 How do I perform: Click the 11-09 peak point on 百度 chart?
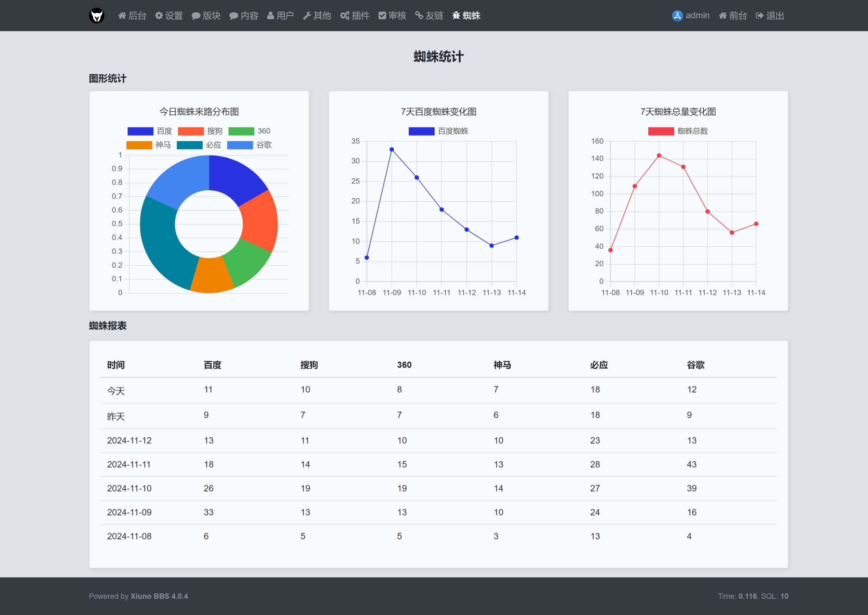point(392,150)
